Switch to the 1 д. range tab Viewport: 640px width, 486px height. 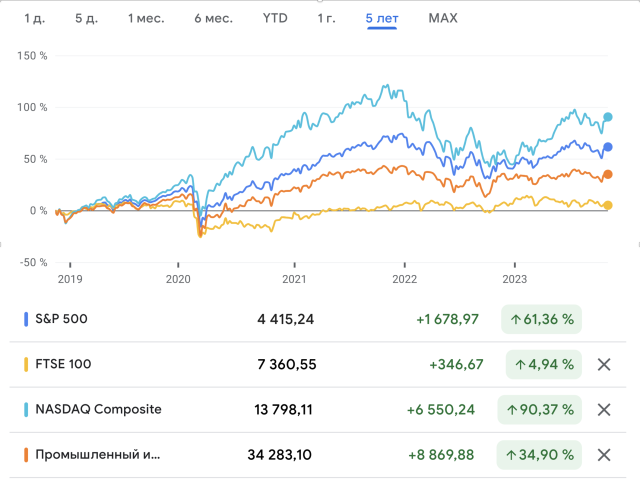(35, 18)
